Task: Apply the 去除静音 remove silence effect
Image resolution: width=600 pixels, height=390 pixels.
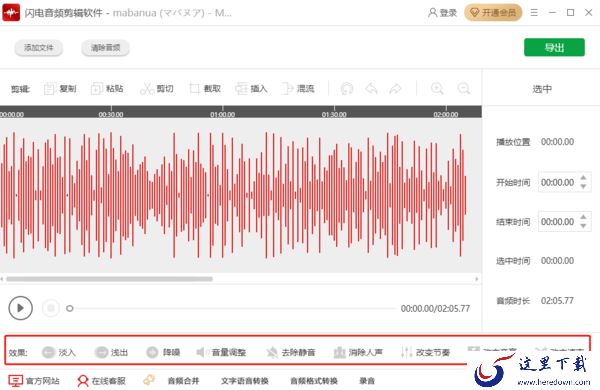Action: pyautogui.click(x=291, y=352)
